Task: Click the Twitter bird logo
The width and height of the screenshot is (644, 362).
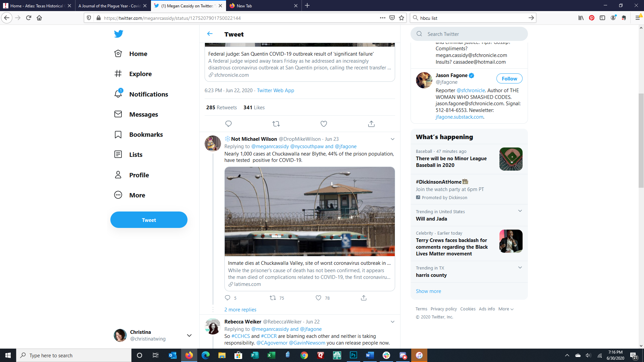Action: tap(118, 34)
